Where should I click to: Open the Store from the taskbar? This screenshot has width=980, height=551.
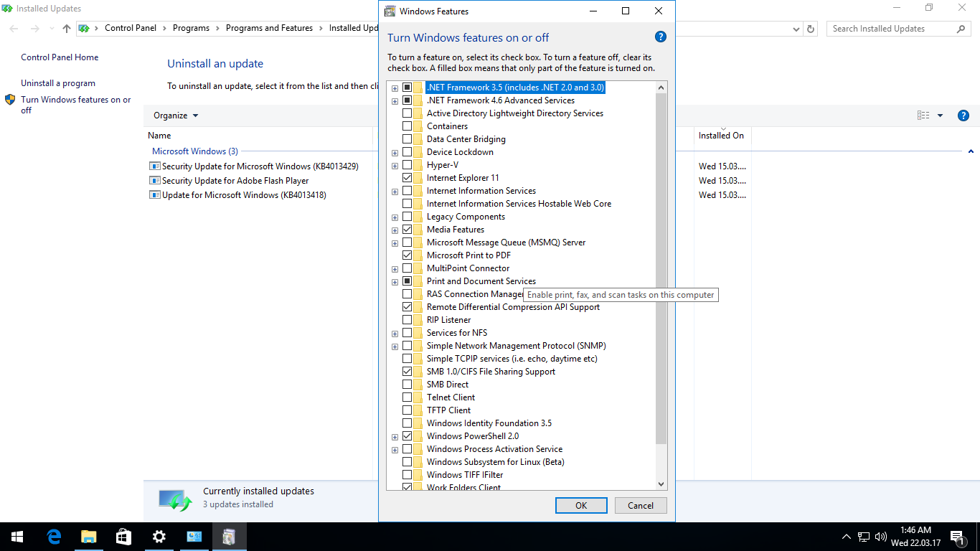123,537
